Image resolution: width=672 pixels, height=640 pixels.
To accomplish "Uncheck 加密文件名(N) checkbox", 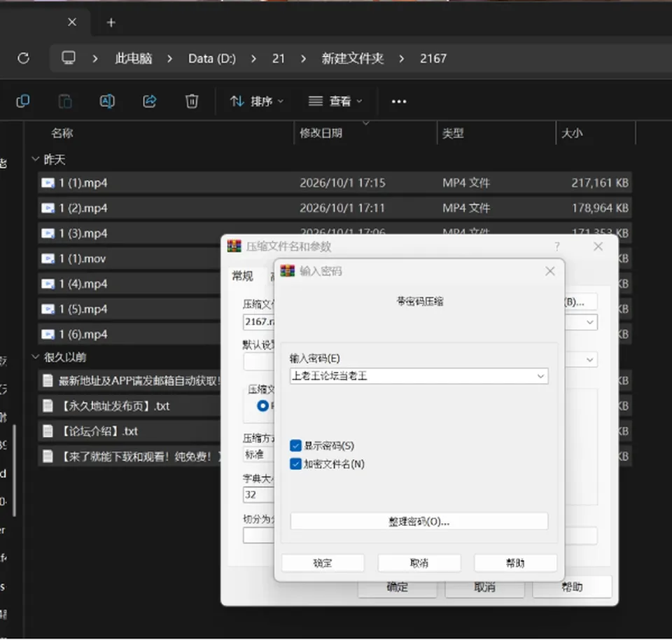I will (295, 464).
